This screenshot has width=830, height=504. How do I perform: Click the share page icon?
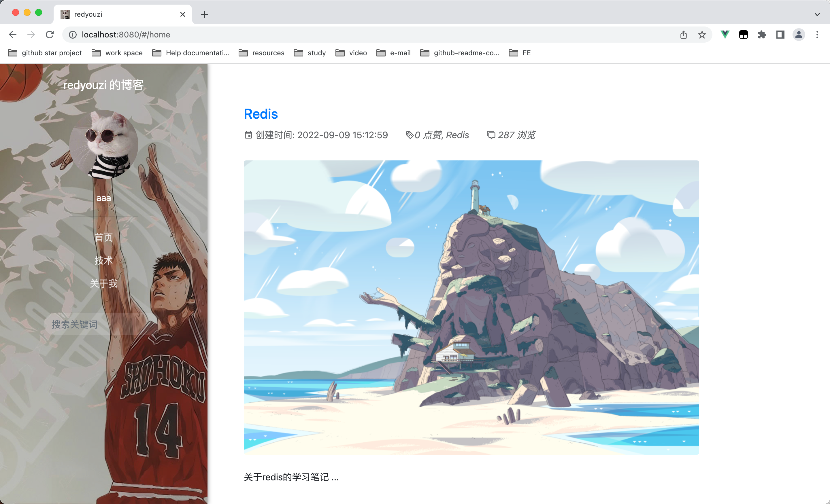pyautogui.click(x=683, y=35)
